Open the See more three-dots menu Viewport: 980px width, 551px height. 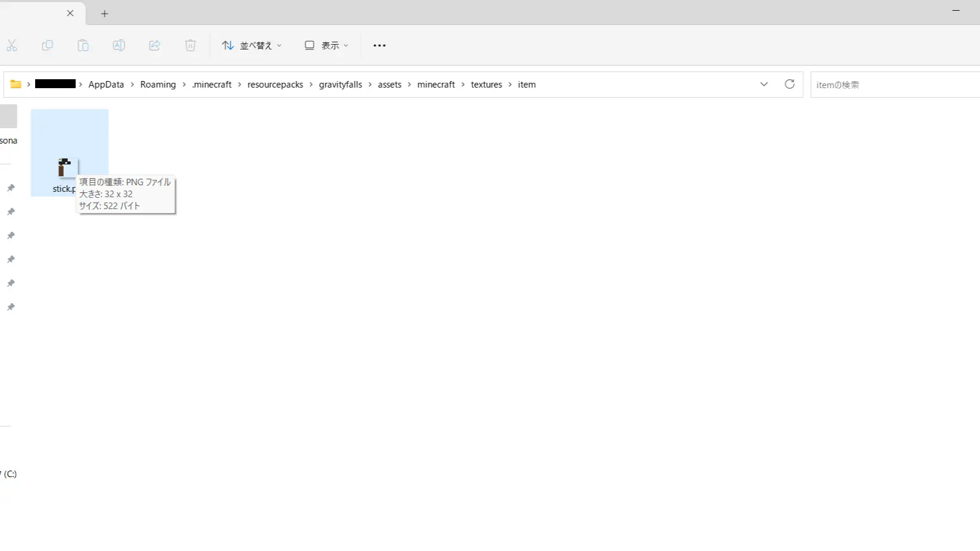click(379, 45)
